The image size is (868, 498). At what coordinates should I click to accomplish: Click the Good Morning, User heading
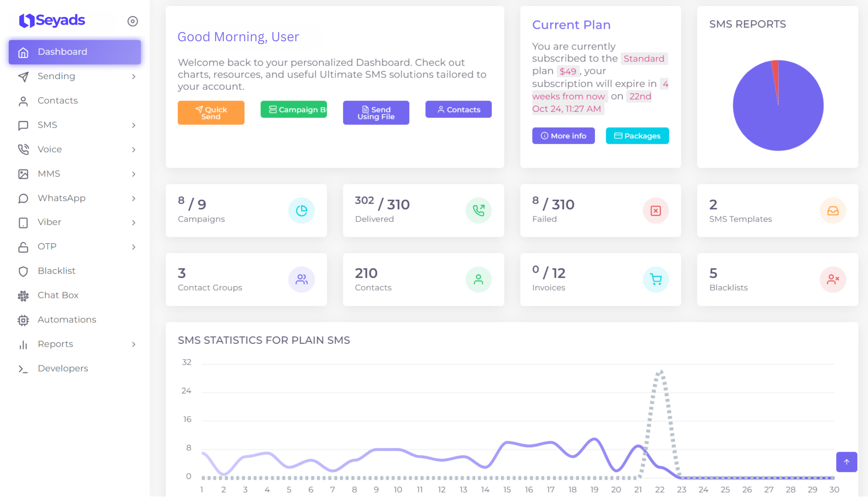tap(238, 37)
